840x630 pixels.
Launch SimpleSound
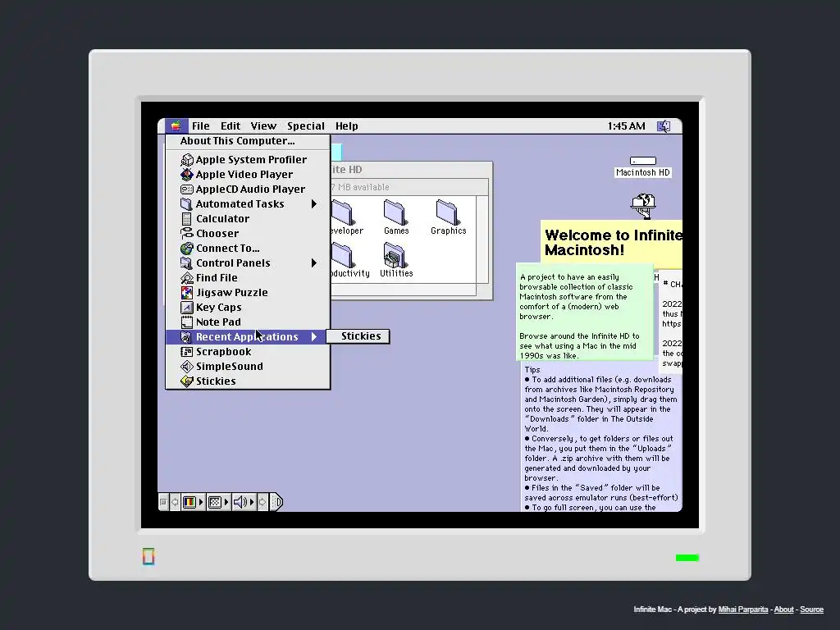point(247,367)
